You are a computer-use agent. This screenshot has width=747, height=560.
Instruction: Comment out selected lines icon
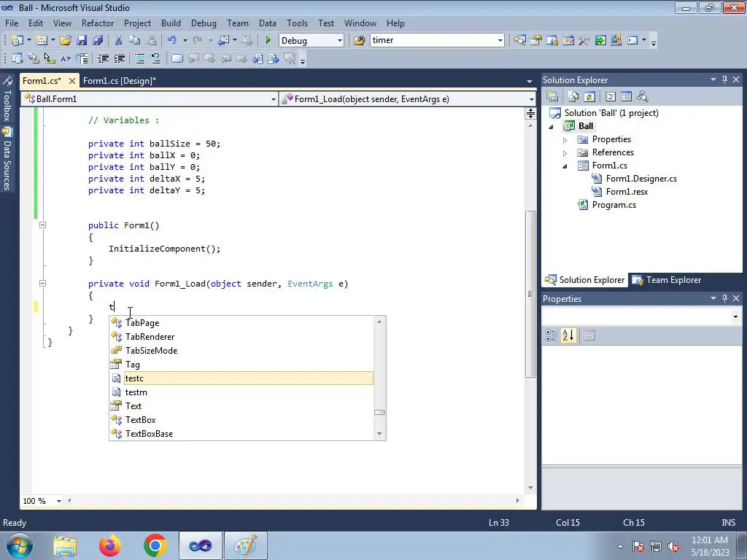[x=140, y=58]
